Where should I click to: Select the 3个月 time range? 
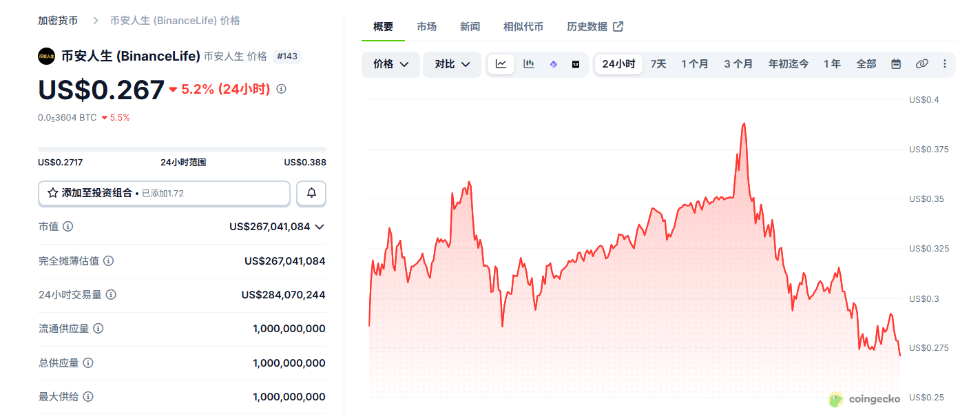(x=738, y=64)
